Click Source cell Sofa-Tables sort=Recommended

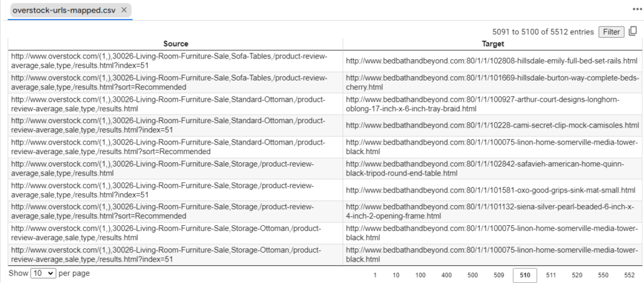point(175,82)
